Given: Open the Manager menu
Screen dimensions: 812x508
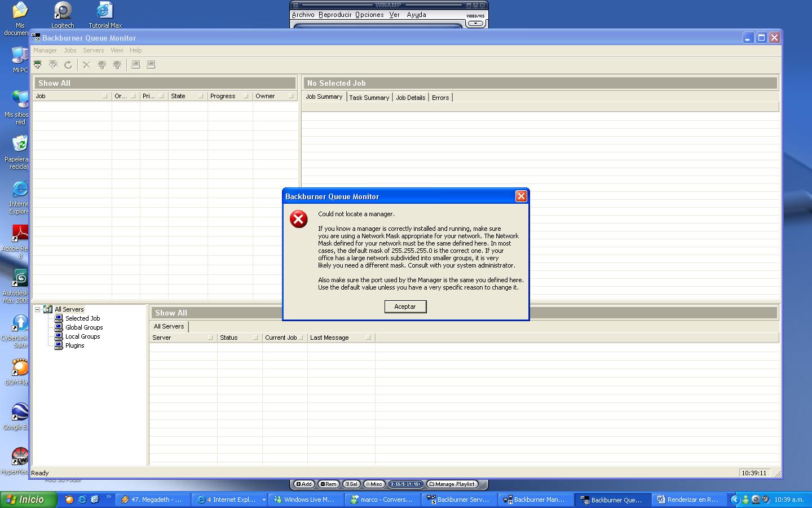Looking at the screenshot, I should tap(45, 50).
